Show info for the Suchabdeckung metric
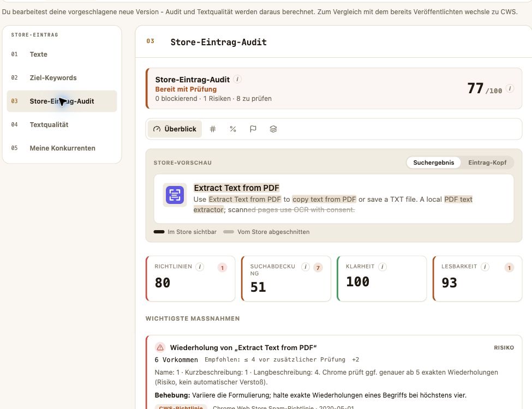Image resolution: width=532 pixels, height=409 pixels. click(306, 267)
